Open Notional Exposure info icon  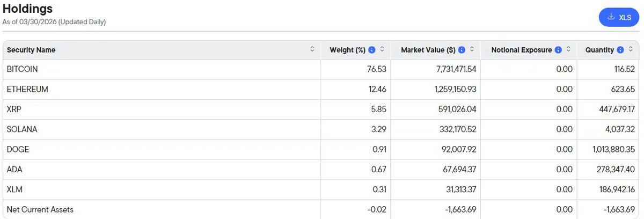558,50
